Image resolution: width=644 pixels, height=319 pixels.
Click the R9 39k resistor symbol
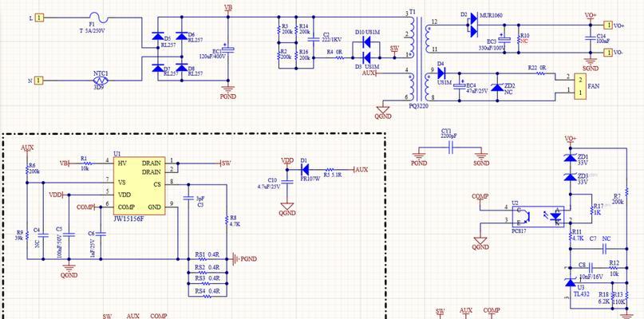(27, 235)
